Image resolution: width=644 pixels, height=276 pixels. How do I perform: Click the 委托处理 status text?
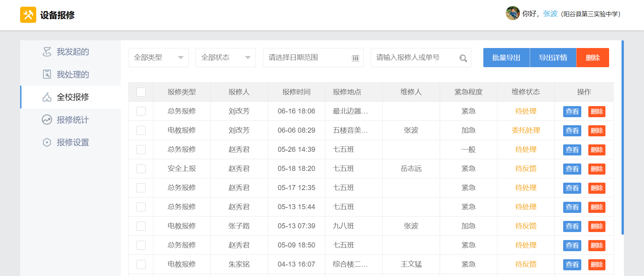pyautogui.click(x=526, y=130)
